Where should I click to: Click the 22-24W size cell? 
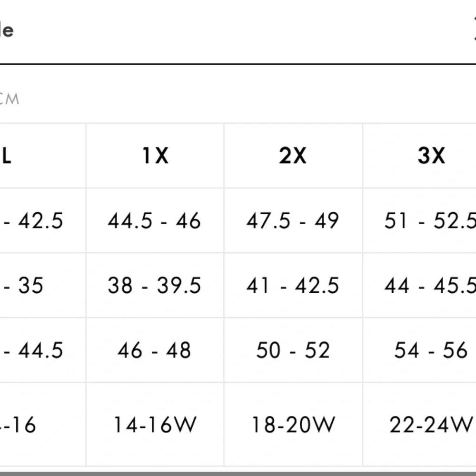(x=431, y=425)
